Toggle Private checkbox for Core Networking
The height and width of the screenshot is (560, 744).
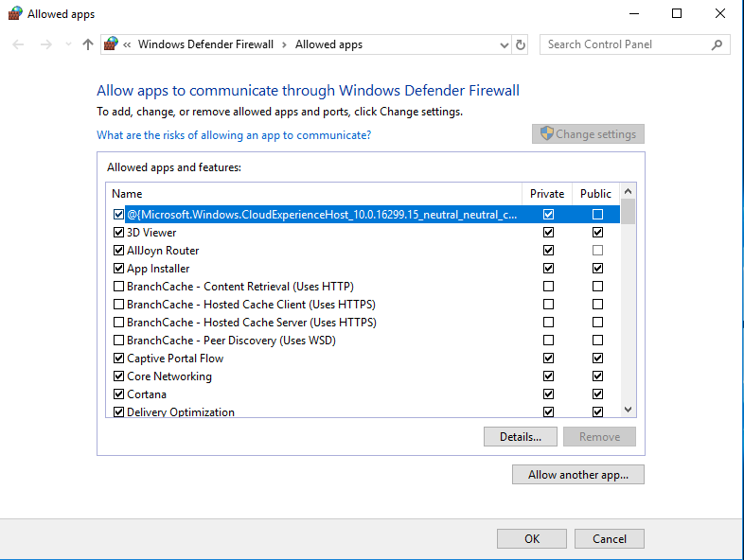pyautogui.click(x=548, y=376)
